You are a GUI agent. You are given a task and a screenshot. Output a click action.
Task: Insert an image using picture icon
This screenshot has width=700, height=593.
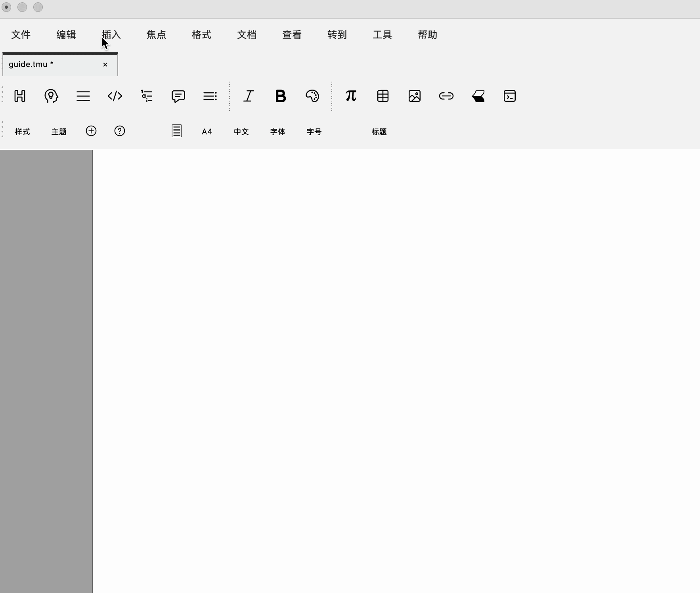pyautogui.click(x=415, y=96)
